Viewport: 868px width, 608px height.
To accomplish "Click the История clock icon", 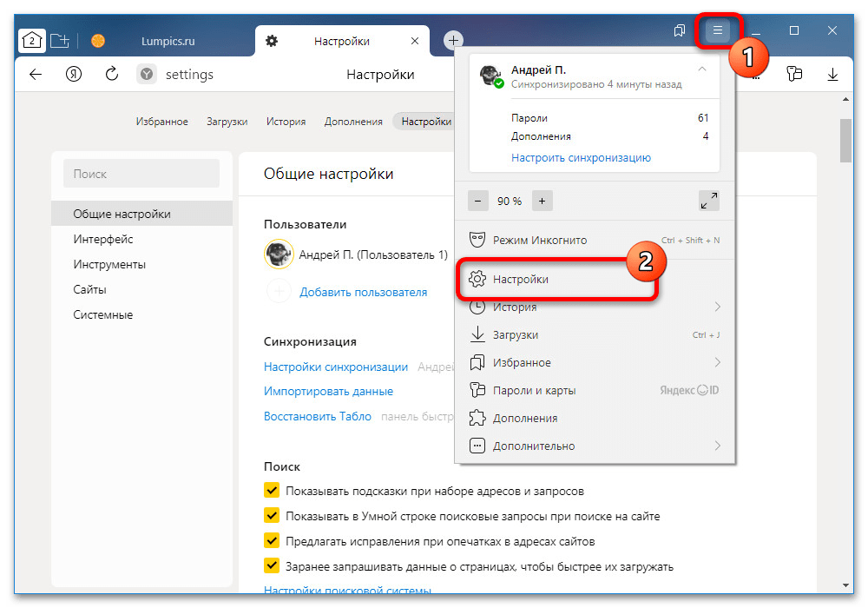I will 477,307.
